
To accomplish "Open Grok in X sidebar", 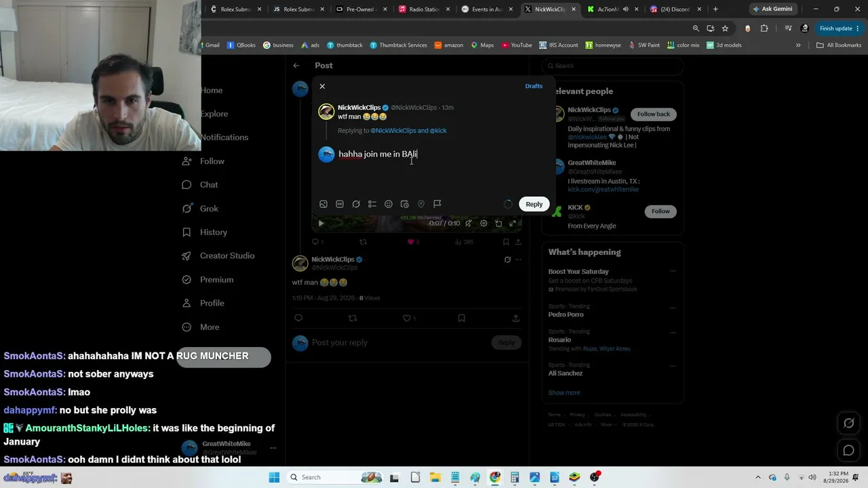I will [201, 209].
